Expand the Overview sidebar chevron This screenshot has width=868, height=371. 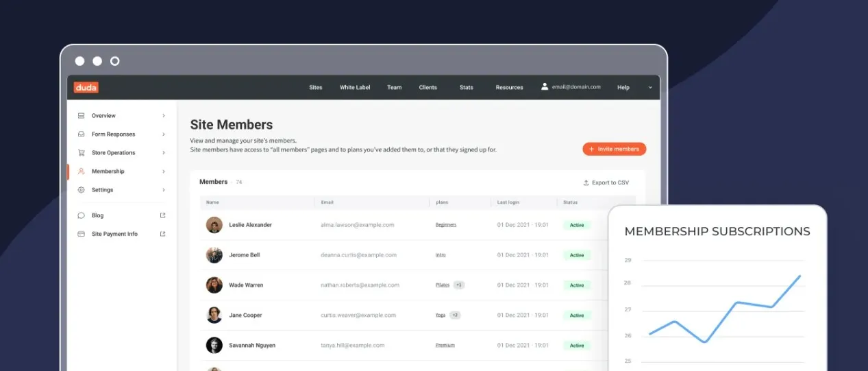[164, 116]
